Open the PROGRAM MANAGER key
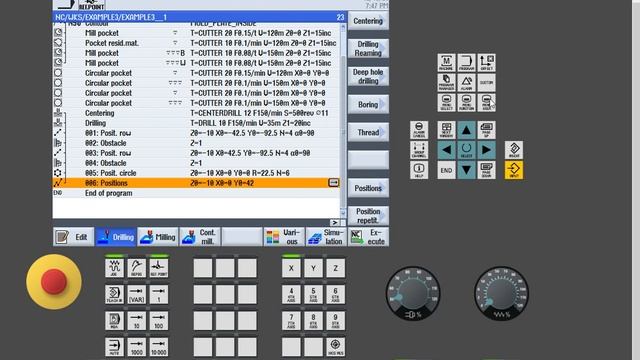The width and height of the screenshot is (640, 360). tap(447, 82)
